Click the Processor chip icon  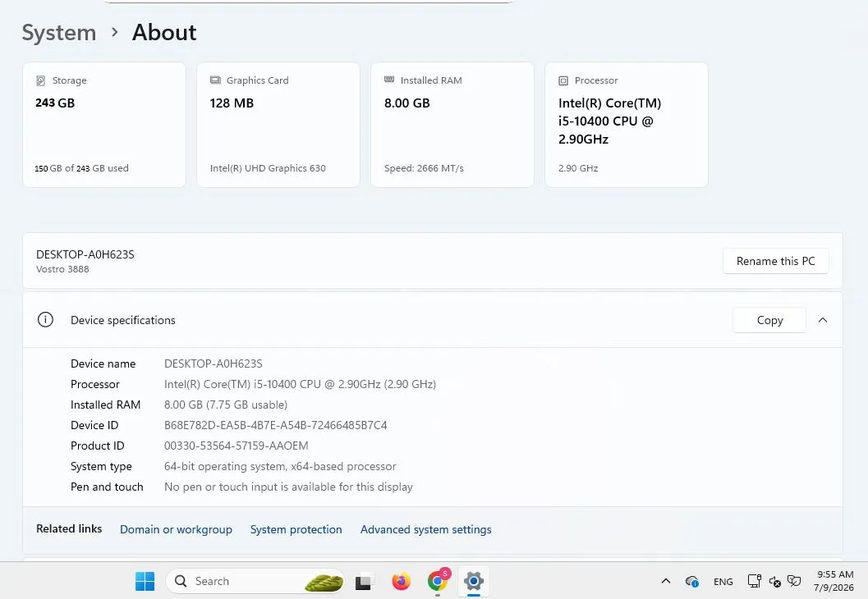pyautogui.click(x=563, y=80)
